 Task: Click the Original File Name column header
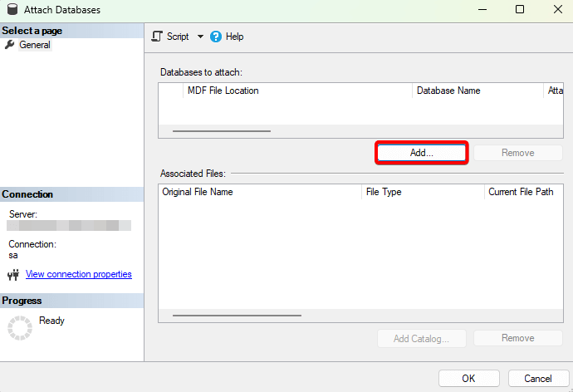[260, 192]
